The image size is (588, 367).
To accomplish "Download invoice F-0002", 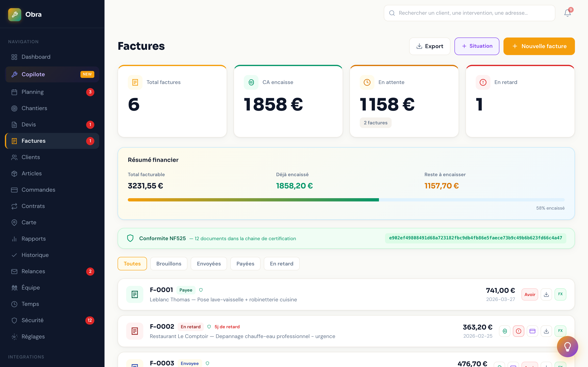I will 546,331.
